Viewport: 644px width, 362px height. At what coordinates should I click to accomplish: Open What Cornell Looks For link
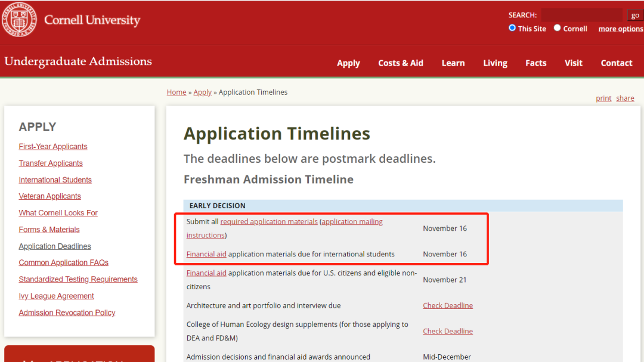[58, 213]
